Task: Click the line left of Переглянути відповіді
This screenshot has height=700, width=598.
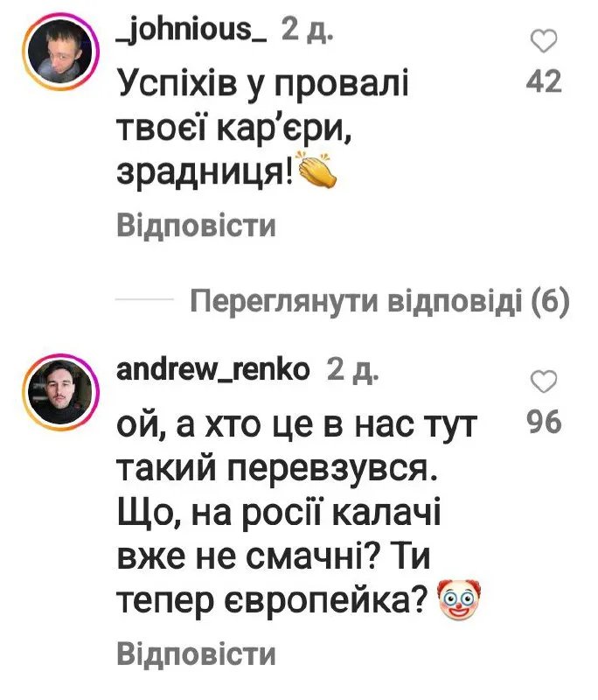Action: [144, 299]
